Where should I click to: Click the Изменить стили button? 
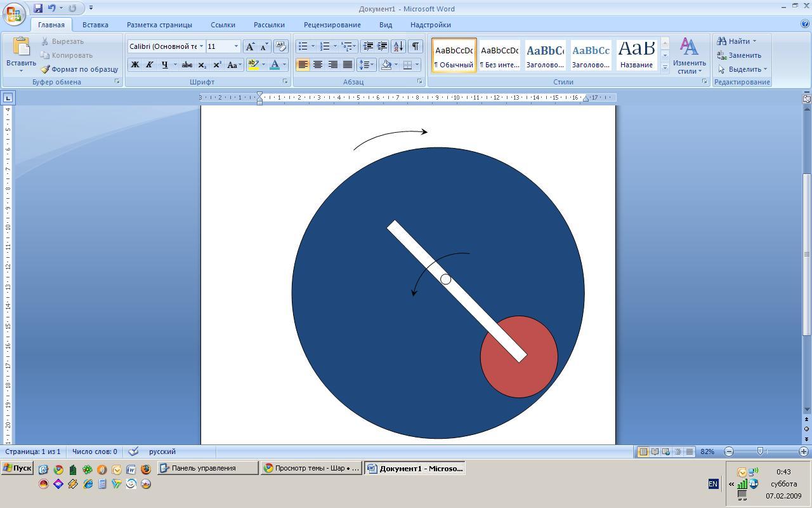(x=689, y=56)
